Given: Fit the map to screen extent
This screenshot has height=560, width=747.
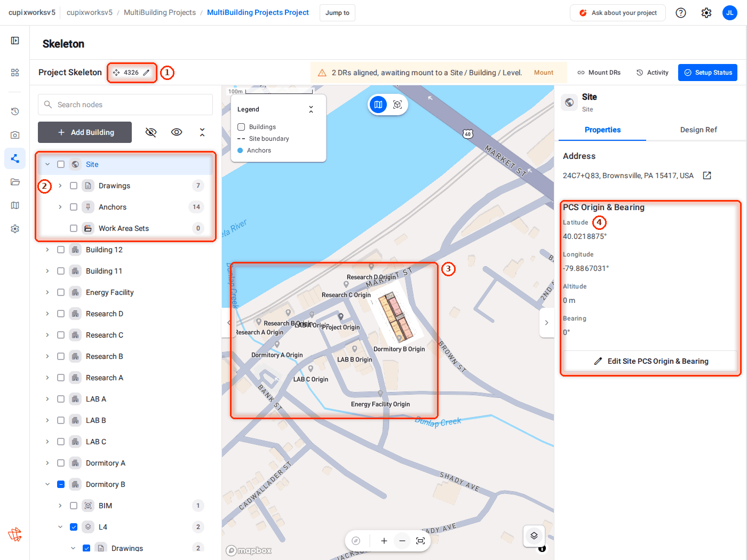Looking at the screenshot, I should pos(420,541).
